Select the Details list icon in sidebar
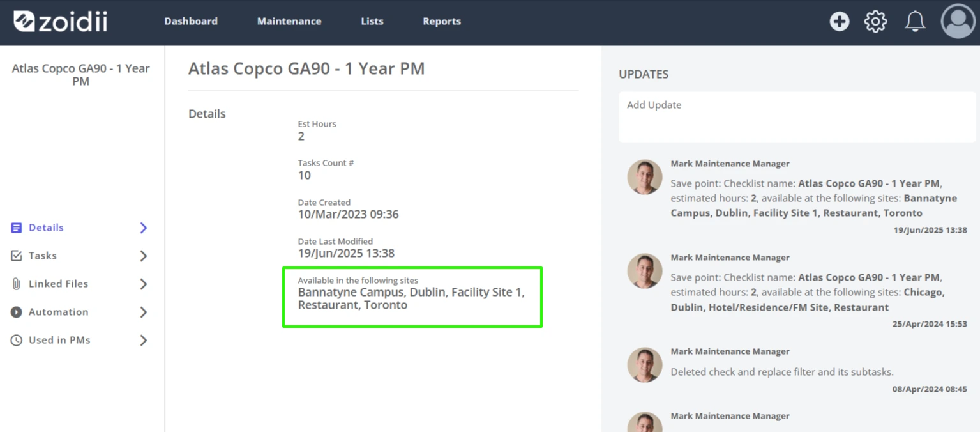 point(17,228)
